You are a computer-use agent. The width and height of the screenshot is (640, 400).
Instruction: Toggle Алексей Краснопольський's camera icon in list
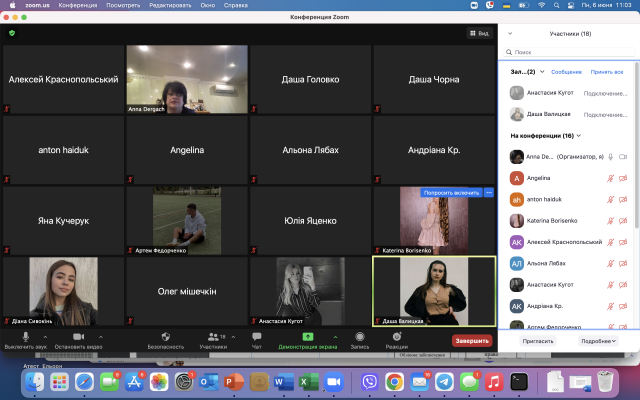click(x=623, y=242)
